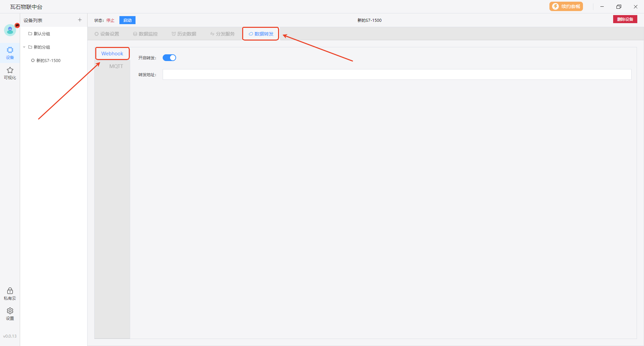Collapse the 新的分组 group arrow
The width and height of the screenshot is (644, 346).
[24, 47]
